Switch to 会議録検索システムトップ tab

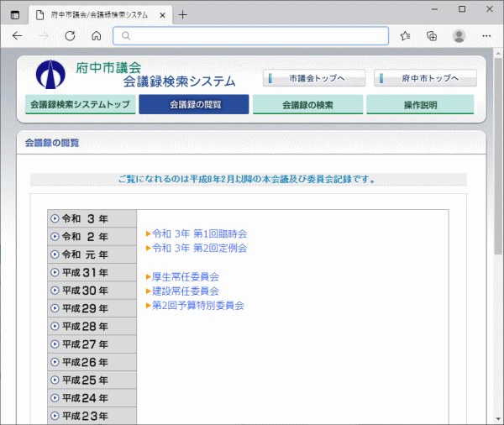[x=81, y=104]
